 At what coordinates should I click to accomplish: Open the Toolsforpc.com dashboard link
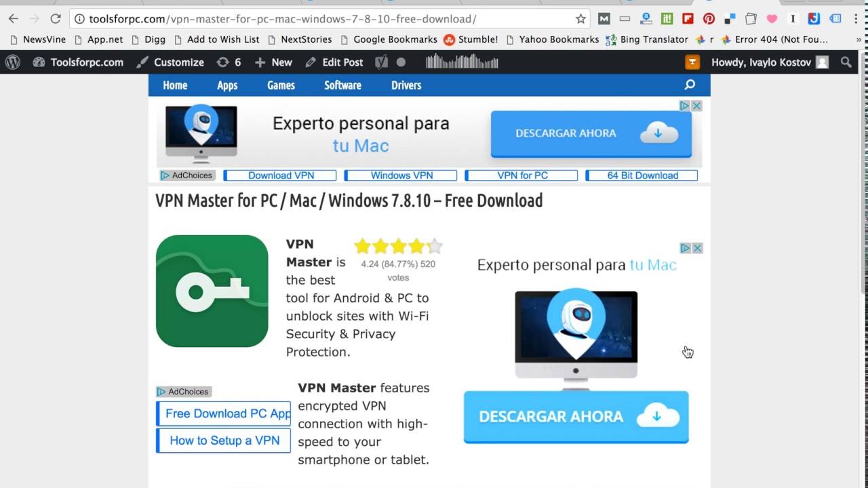coord(78,62)
